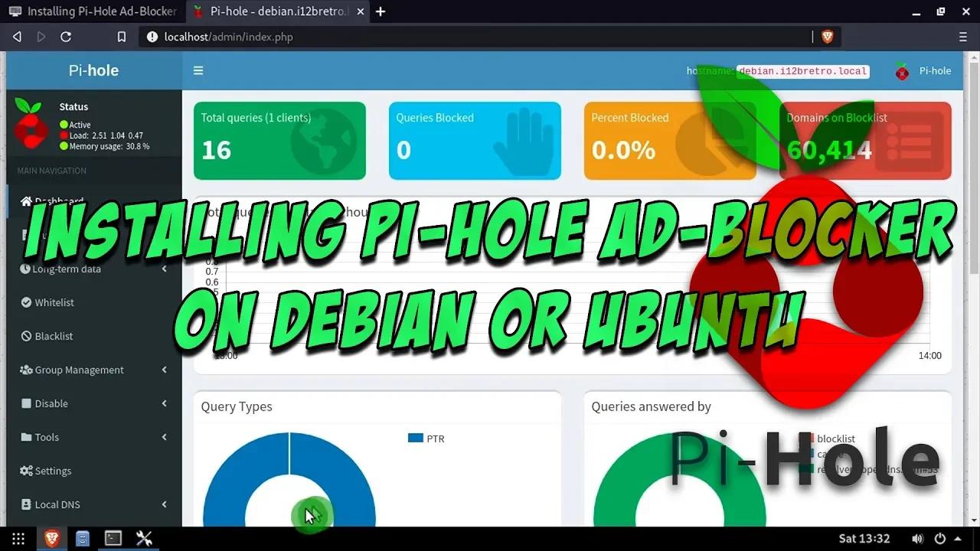
Task: Toggle Brave Shields via the shield icon
Action: pos(828,36)
